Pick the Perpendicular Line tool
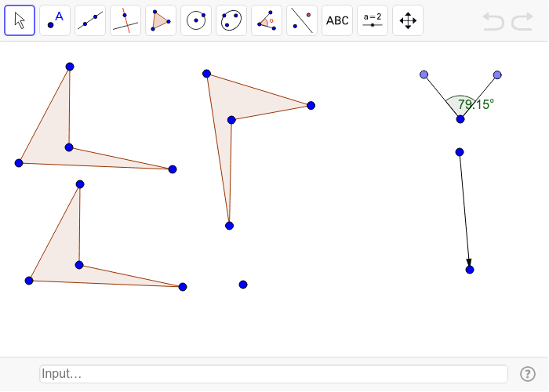The width and height of the screenshot is (549, 392). [x=125, y=20]
